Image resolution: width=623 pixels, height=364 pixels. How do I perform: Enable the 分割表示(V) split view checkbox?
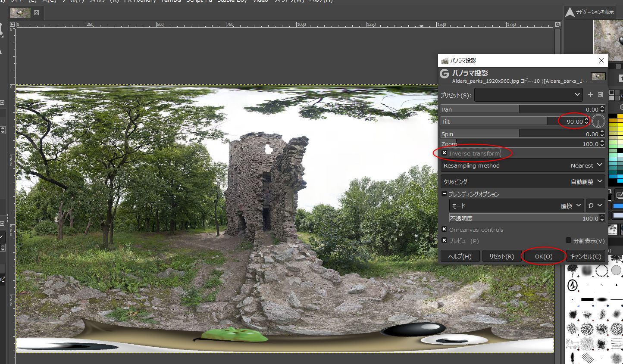click(568, 240)
